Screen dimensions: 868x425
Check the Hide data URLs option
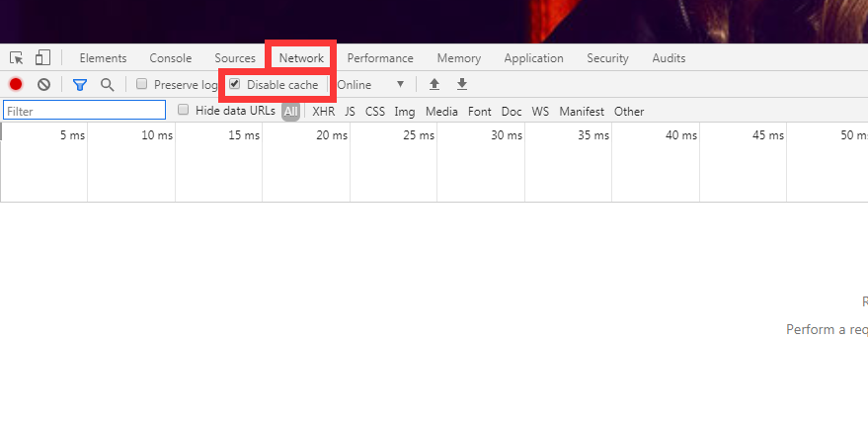coord(184,111)
